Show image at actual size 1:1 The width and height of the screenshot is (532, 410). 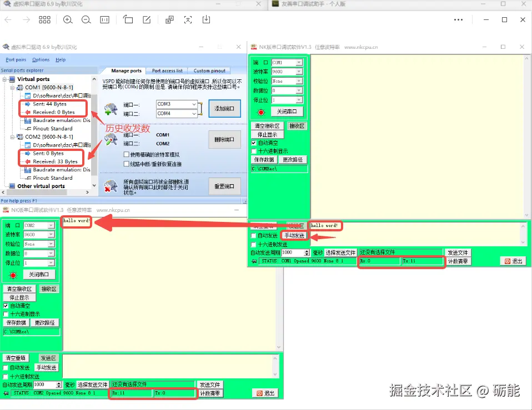pyautogui.click(x=104, y=19)
